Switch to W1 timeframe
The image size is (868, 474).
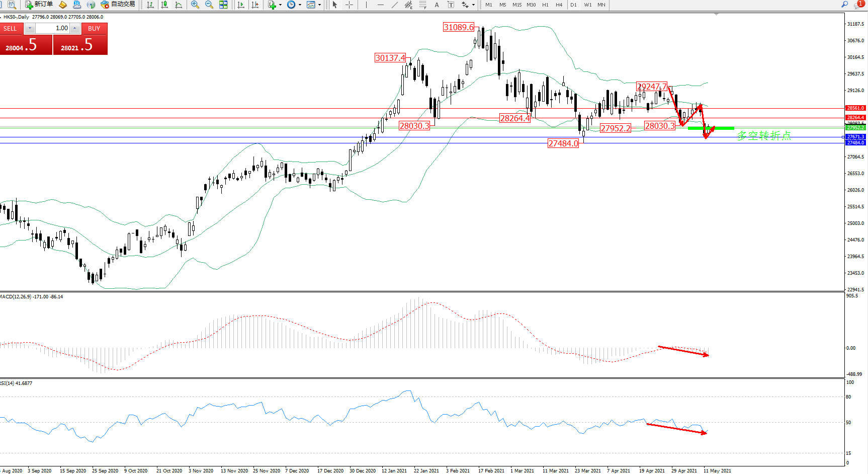pyautogui.click(x=587, y=5)
